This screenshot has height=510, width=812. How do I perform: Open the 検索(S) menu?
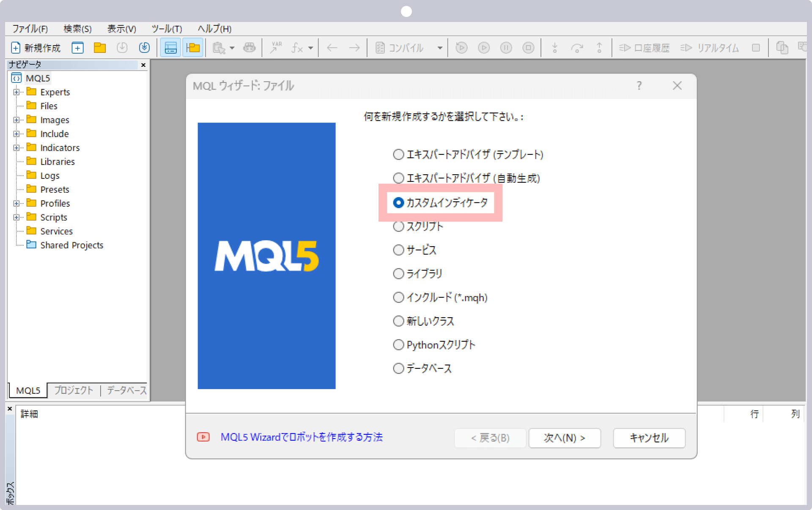[x=77, y=29]
